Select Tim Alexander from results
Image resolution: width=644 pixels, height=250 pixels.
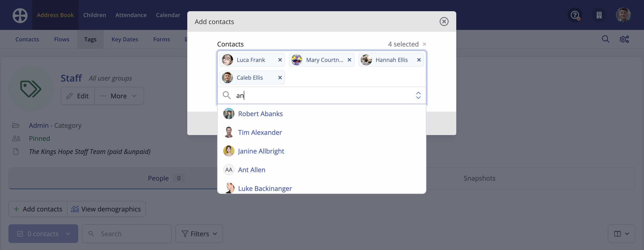pos(322,132)
